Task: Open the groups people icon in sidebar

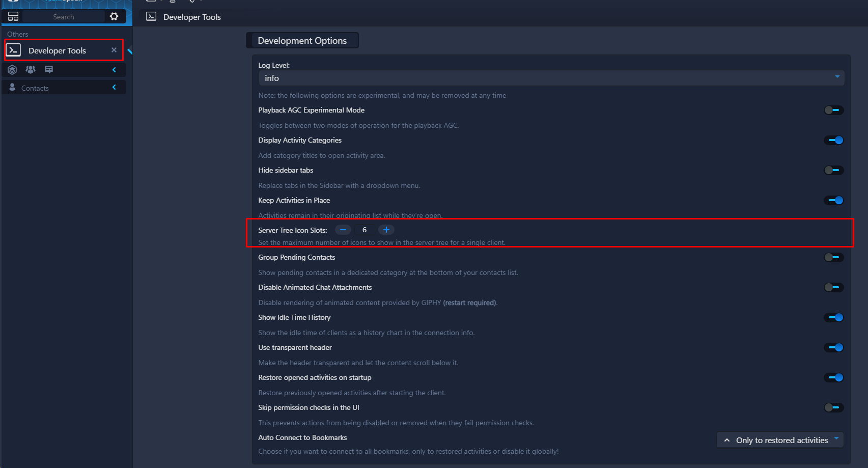Action: (31, 70)
